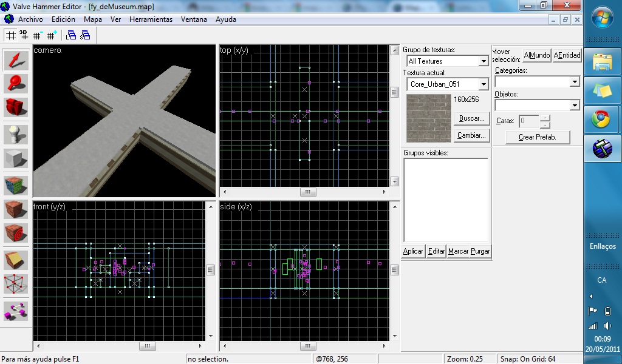Open the Mapa menu

[93, 19]
